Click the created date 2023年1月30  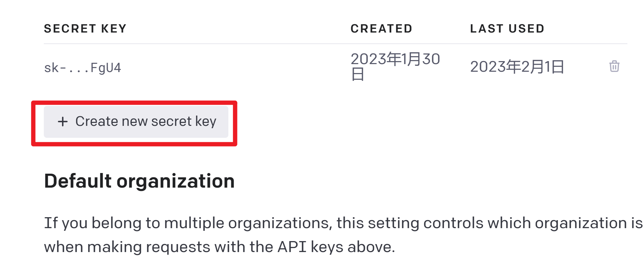[x=395, y=59]
